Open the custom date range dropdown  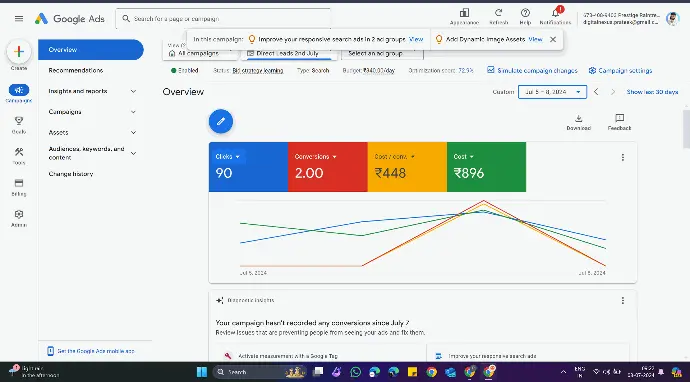click(552, 92)
